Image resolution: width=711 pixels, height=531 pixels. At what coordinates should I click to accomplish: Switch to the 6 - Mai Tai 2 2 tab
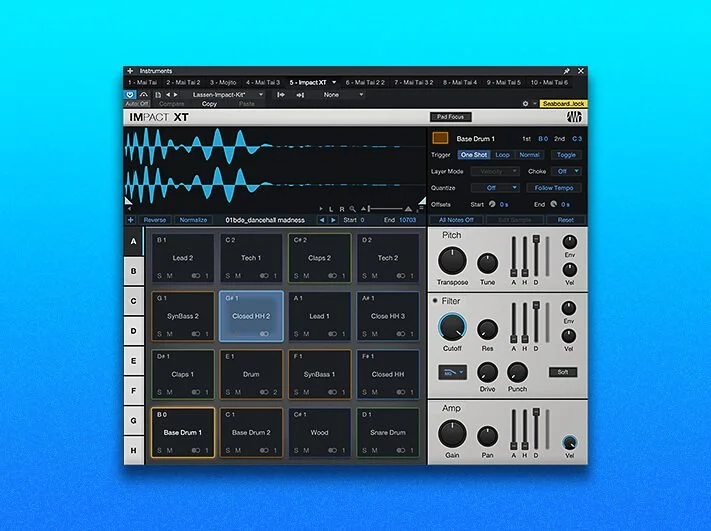click(x=365, y=83)
